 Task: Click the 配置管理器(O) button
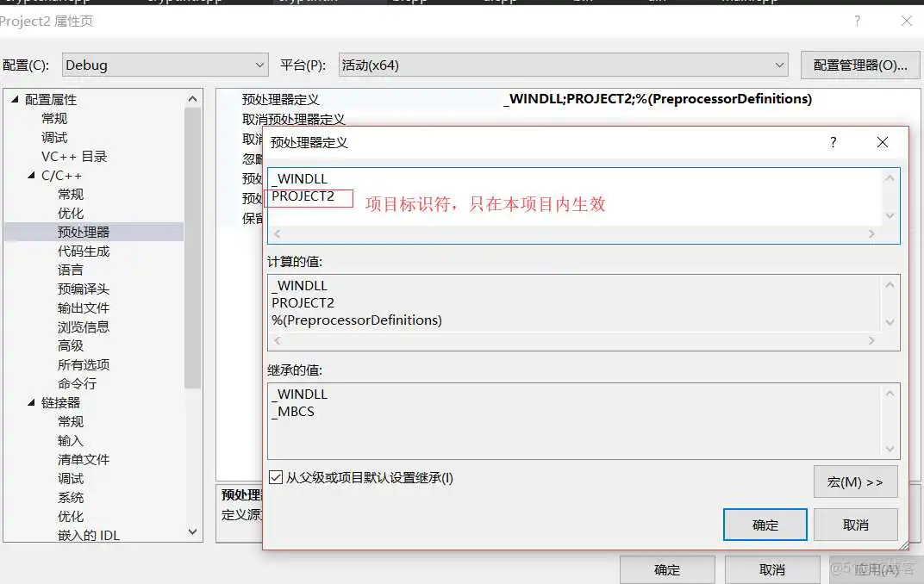[x=860, y=65]
